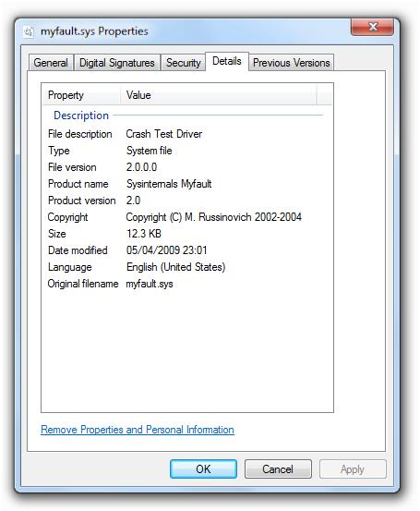Screen dimensions: 420x511
Task: Click Remove Properties and Personal Information link
Action: click(138, 430)
